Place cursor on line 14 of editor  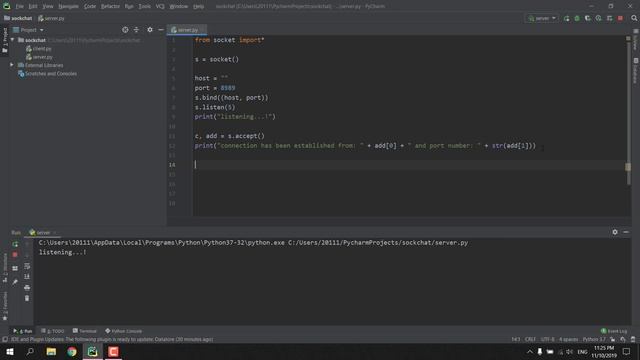[408, 165]
